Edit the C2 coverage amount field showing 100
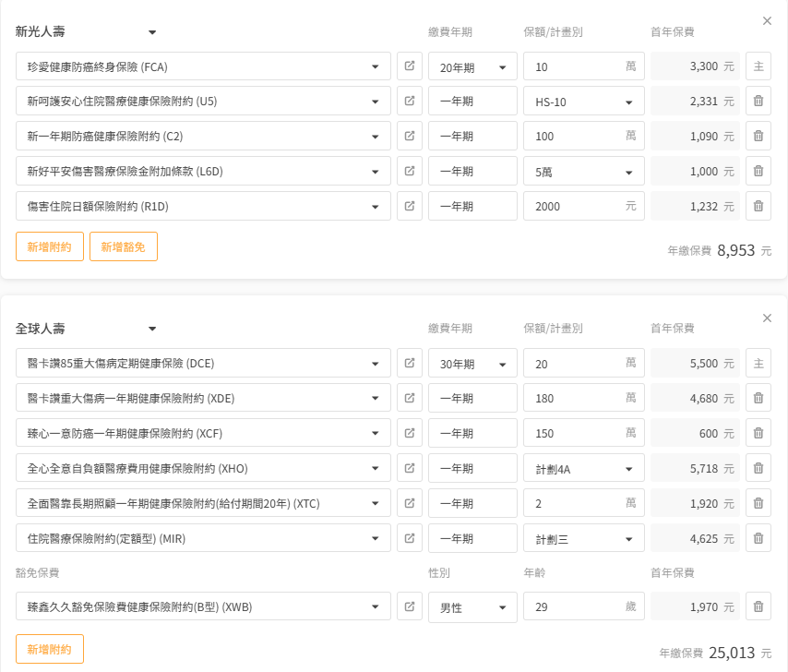Image resolution: width=788 pixels, height=672 pixels. pos(583,136)
